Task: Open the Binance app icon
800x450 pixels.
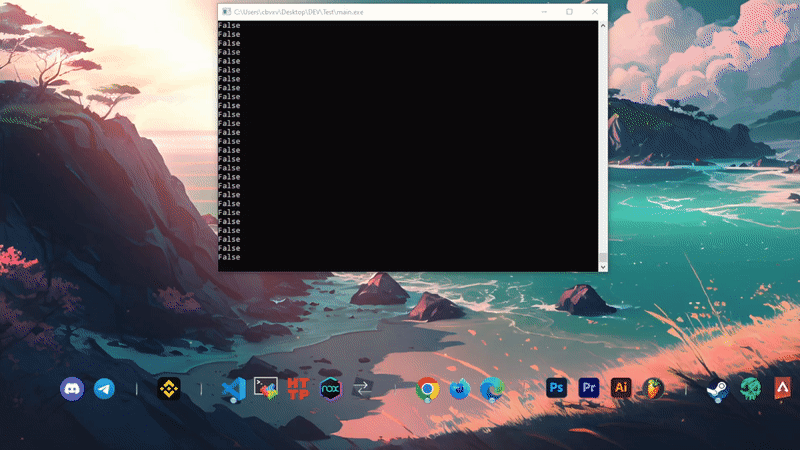Action: click(169, 389)
